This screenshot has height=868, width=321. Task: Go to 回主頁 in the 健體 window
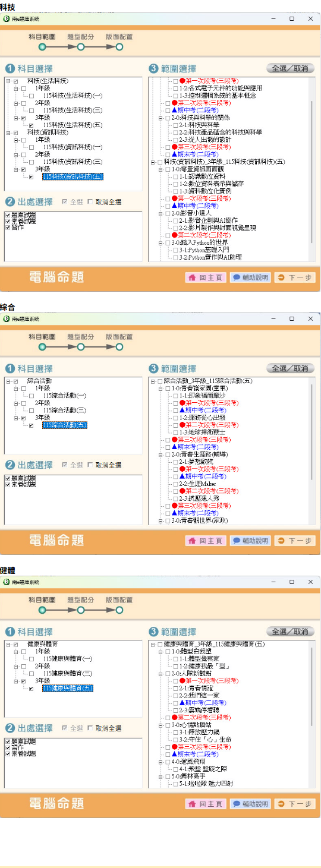[x=206, y=804]
